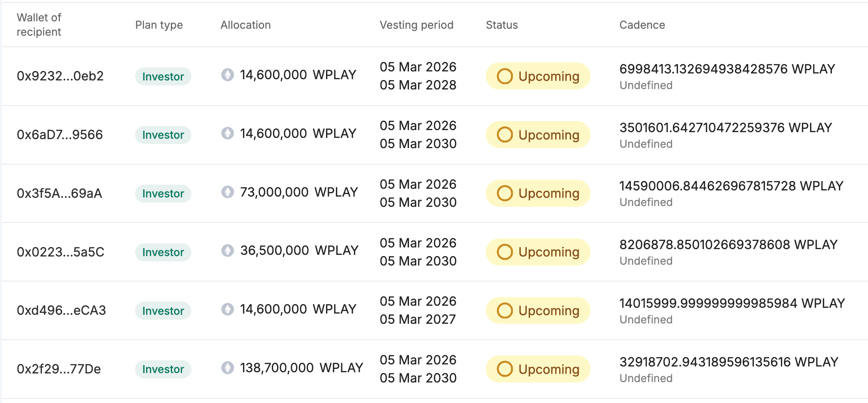Image resolution: width=868 pixels, height=403 pixels.
Task: Open wallet address 0x3f5A...69aA
Action: 59,193
